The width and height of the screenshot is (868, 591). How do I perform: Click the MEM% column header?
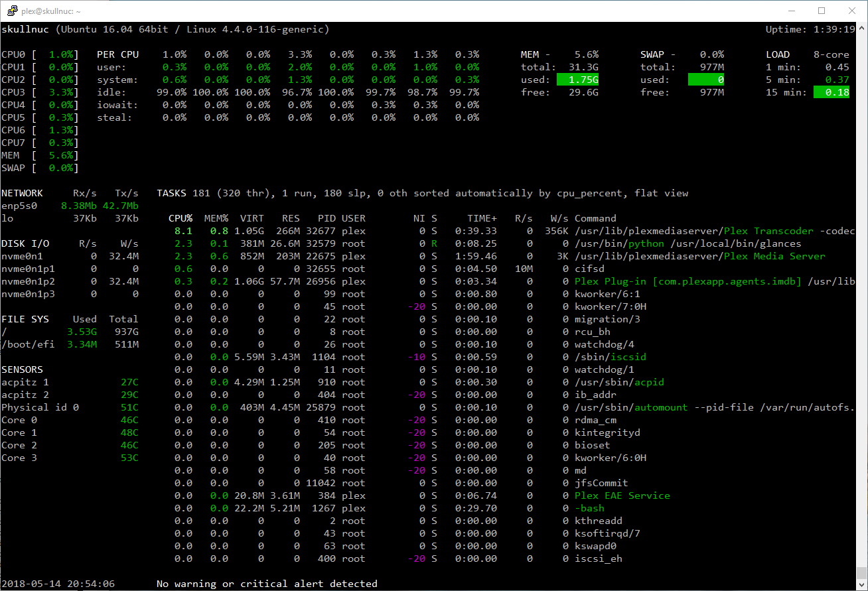coord(216,218)
